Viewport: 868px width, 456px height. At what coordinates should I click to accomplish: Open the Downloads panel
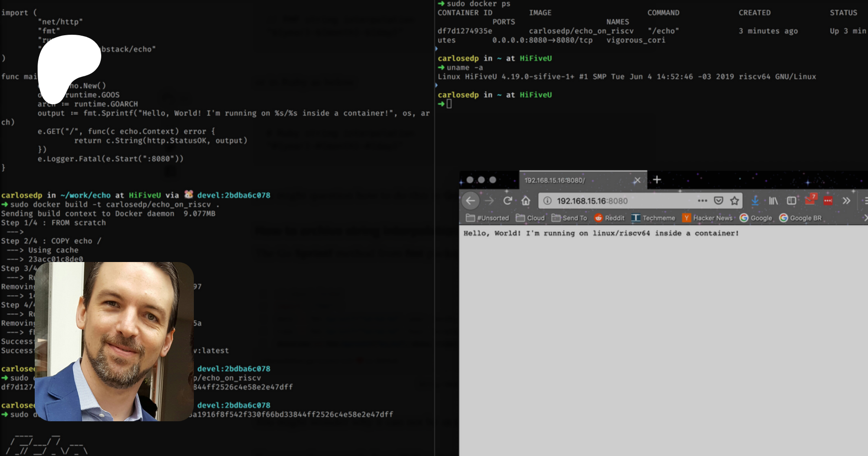[x=755, y=201]
